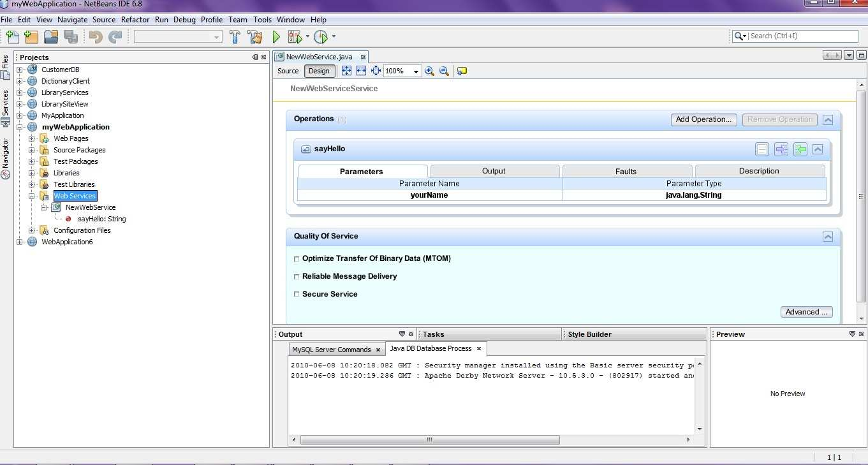The height and width of the screenshot is (465, 868).
Task: Collapse the Web Services node
Action: click(32, 196)
